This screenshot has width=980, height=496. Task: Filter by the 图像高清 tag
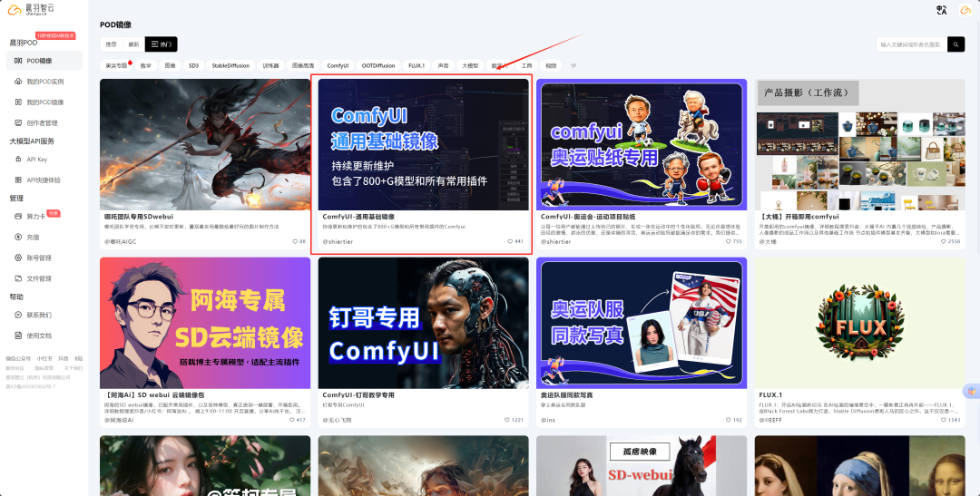point(303,65)
